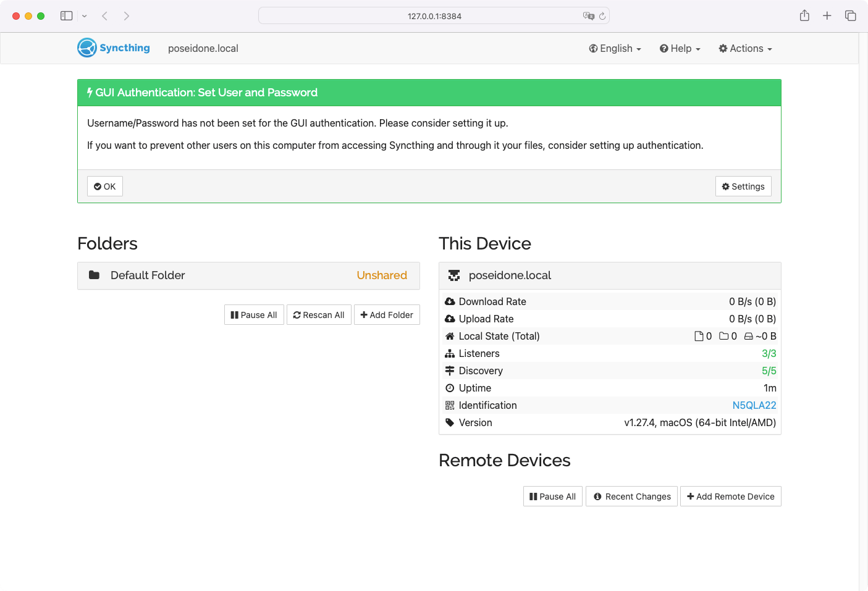Click the Share icon in Safari toolbar
Viewport: 868px width, 591px height.
[x=804, y=16]
